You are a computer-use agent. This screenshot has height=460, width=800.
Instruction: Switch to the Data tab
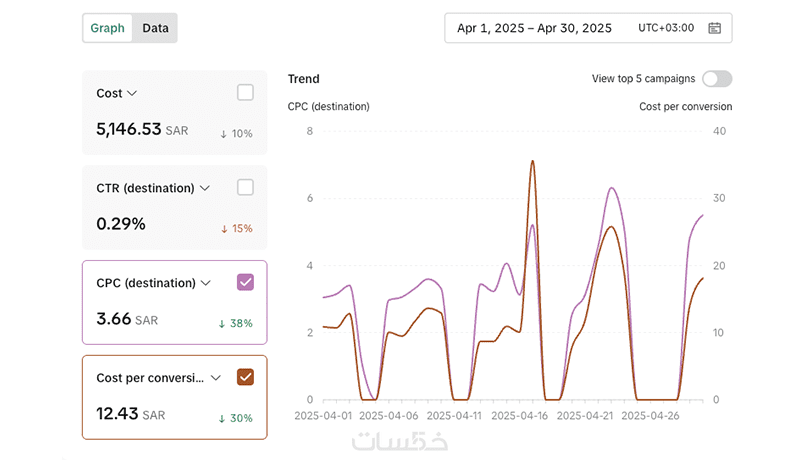(x=155, y=28)
